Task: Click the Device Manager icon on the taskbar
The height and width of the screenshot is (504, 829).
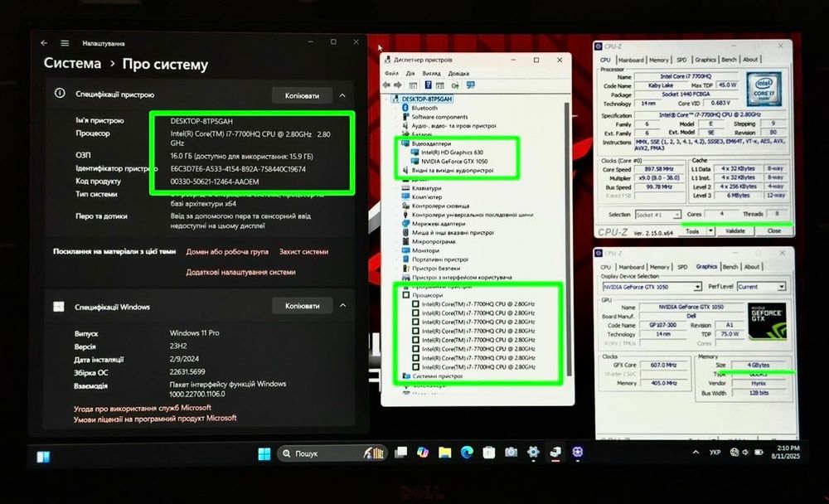Action: pyautogui.click(x=555, y=452)
